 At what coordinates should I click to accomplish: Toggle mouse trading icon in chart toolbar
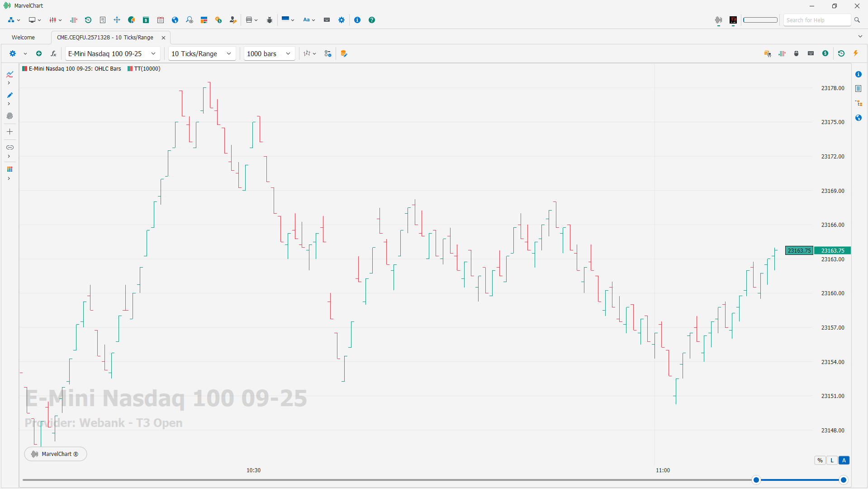[797, 53]
